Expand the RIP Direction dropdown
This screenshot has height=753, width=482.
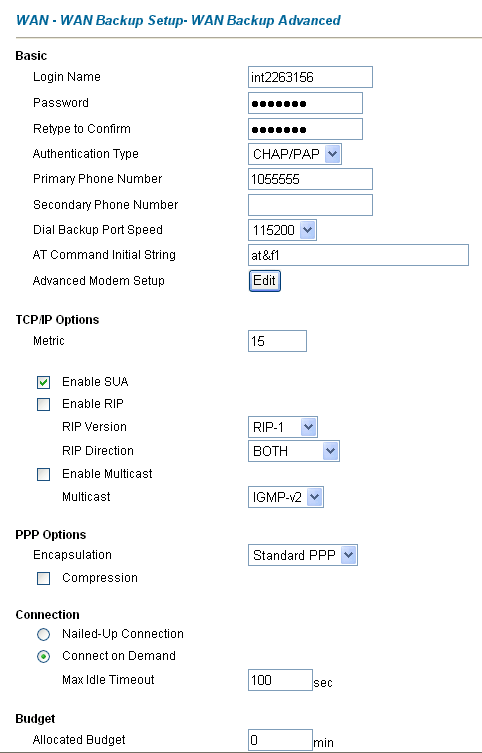pyautogui.click(x=294, y=451)
